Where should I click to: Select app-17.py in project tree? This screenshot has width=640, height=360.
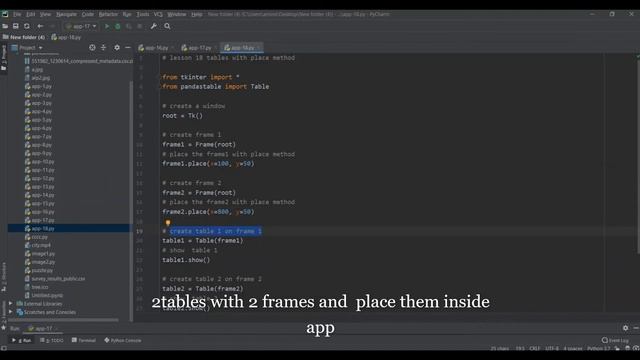point(43,220)
